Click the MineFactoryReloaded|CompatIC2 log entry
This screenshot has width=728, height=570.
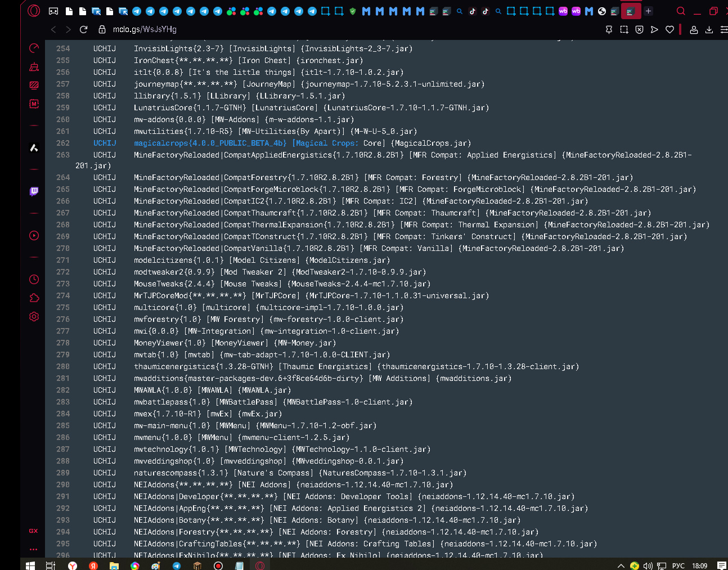coord(361,201)
